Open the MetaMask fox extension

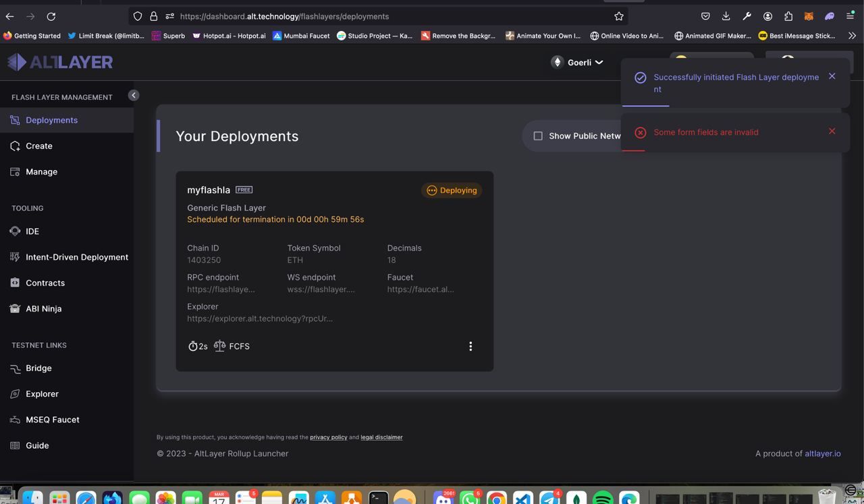[809, 16]
